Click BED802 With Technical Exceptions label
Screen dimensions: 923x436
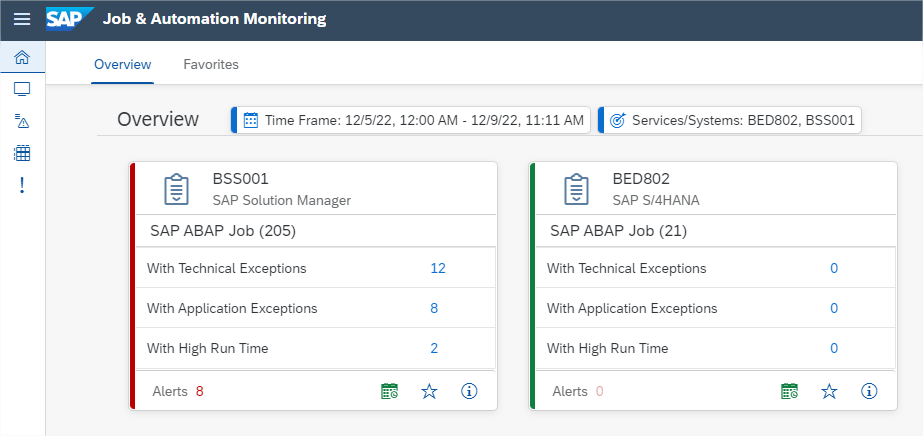tap(626, 269)
